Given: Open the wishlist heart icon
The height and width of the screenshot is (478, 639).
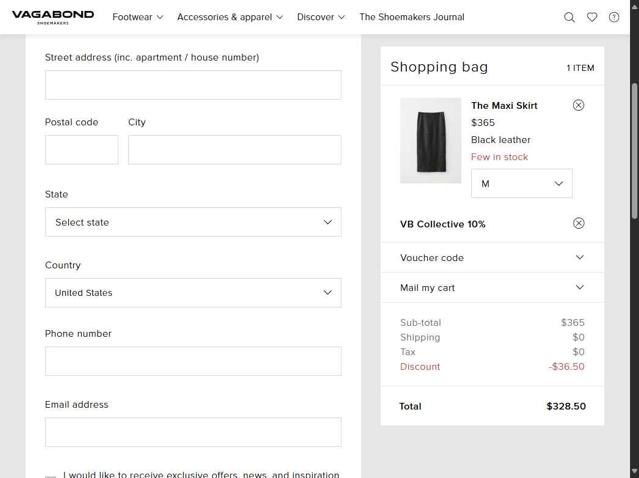Looking at the screenshot, I should click(x=592, y=17).
